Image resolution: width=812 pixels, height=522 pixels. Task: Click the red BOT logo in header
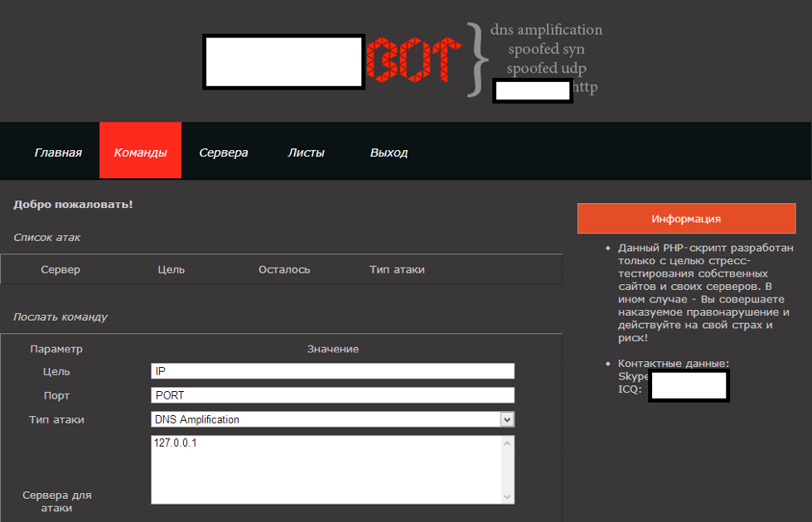click(413, 60)
